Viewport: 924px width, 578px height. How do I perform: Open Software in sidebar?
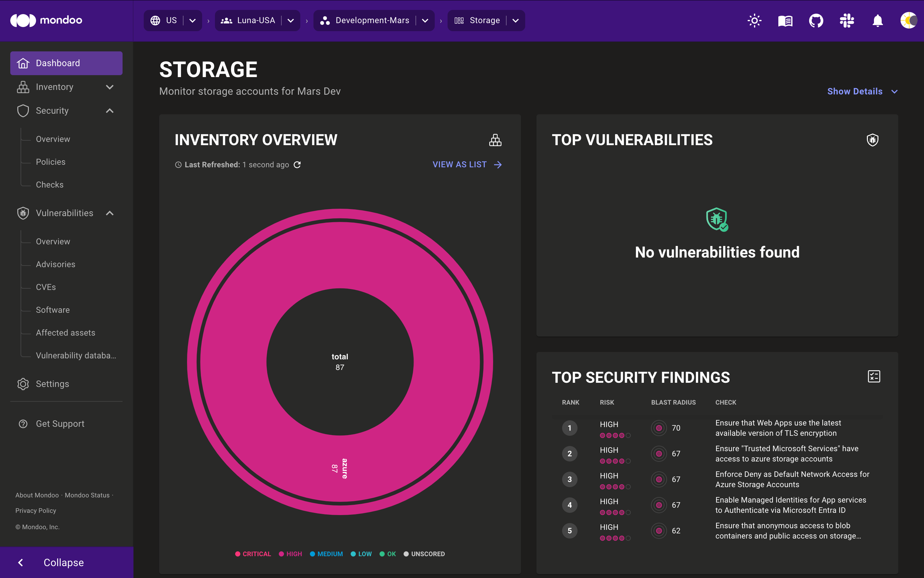tap(53, 310)
